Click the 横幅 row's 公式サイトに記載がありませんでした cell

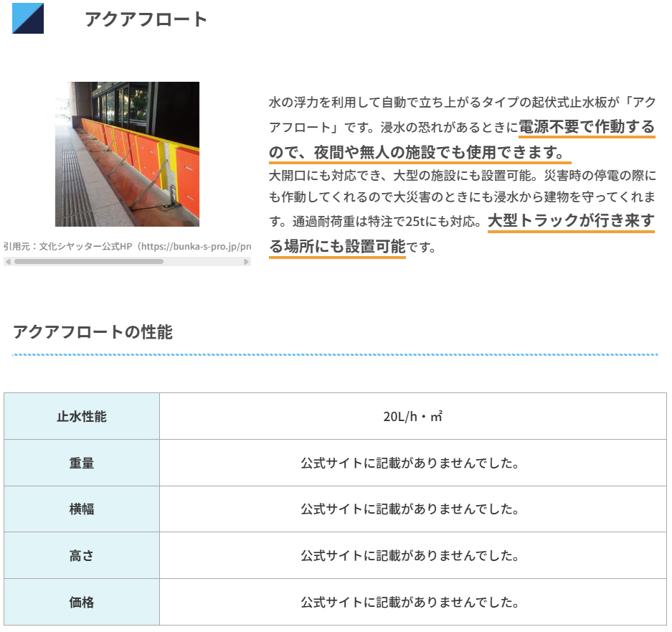pyautogui.click(x=412, y=509)
